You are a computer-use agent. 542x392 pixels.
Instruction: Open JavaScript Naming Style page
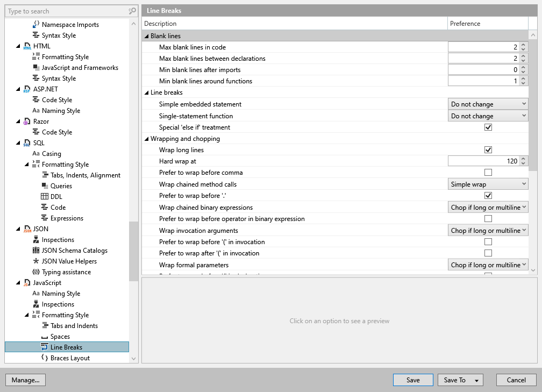click(61, 294)
